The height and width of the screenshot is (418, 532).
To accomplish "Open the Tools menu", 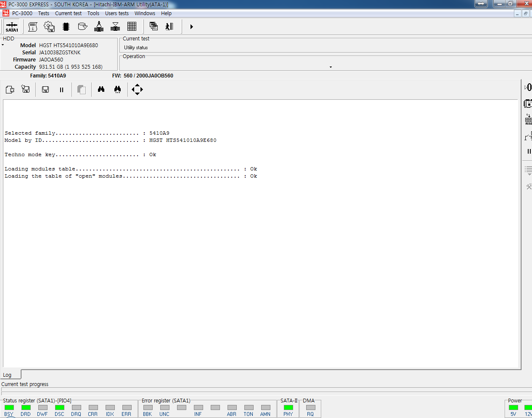I will [x=93, y=13].
